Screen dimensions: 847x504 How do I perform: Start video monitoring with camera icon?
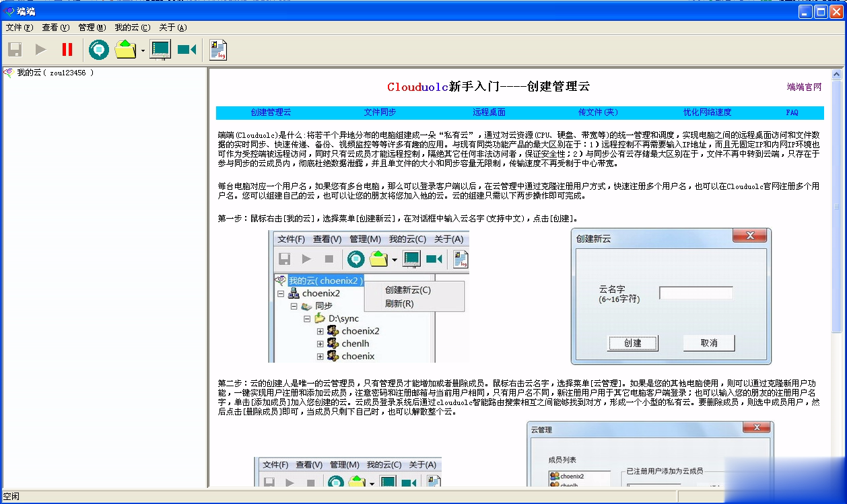pyautogui.click(x=187, y=49)
